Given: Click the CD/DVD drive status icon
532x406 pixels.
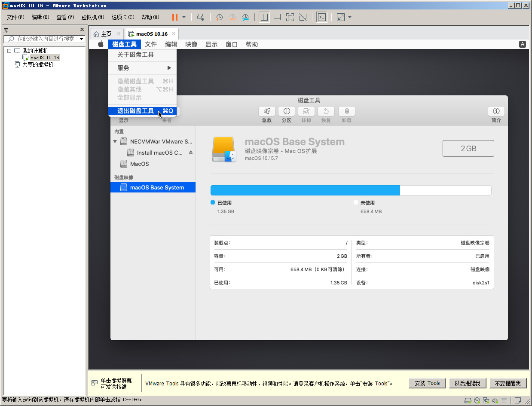Looking at the screenshot, I should pos(477,400).
